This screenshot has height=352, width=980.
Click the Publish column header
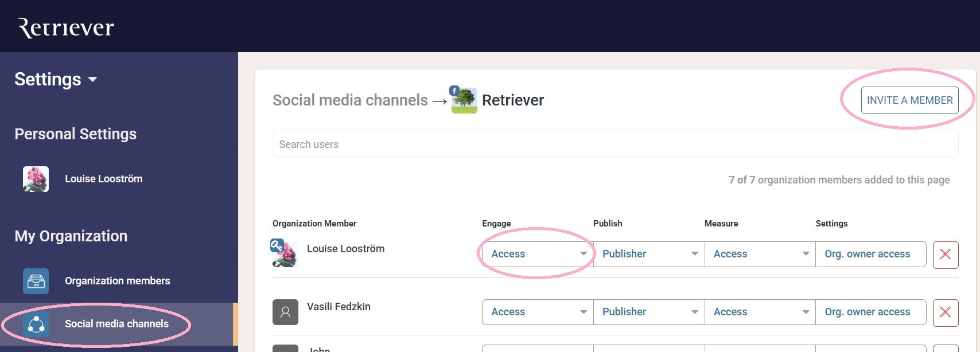pyautogui.click(x=608, y=224)
